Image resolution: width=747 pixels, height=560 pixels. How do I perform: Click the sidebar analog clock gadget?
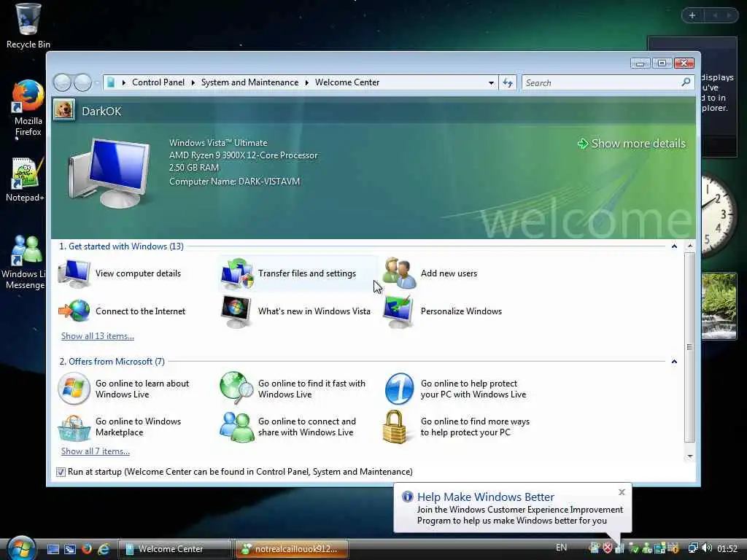point(719,216)
